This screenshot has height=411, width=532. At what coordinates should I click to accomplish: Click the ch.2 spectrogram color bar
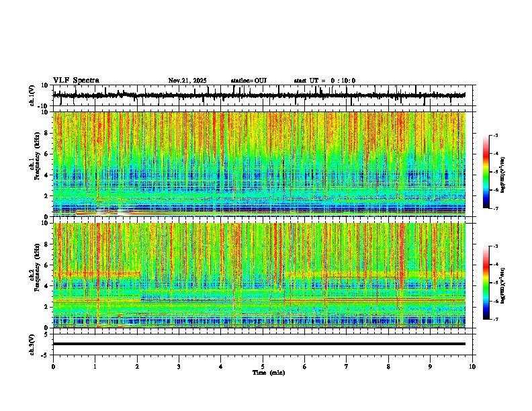[486, 283]
